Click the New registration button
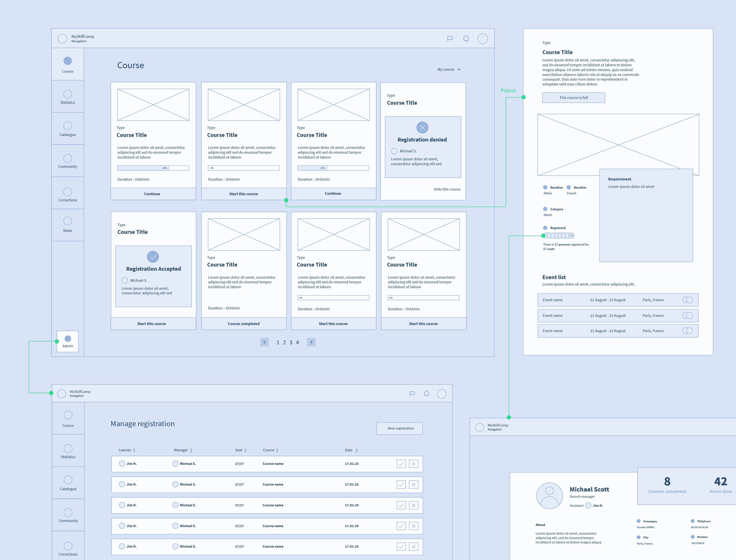This screenshot has width=736, height=560. (x=400, y=428)
